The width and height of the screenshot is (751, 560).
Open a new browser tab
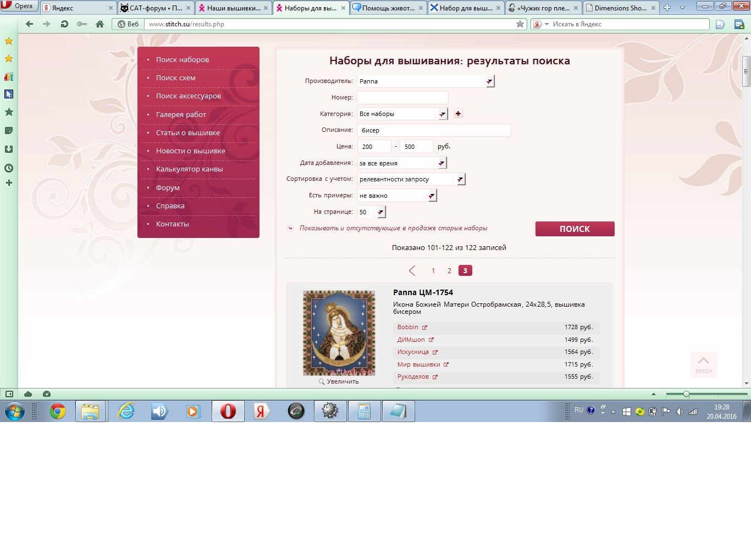pyautogui.click(x=667, y=8)
